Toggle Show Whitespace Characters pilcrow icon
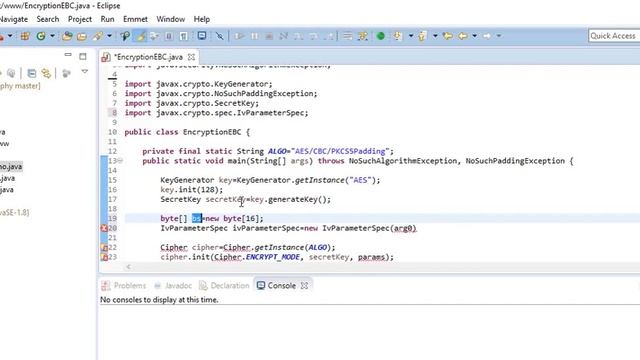The width and height of the screenshot is (640, 360). coord(184,36)
